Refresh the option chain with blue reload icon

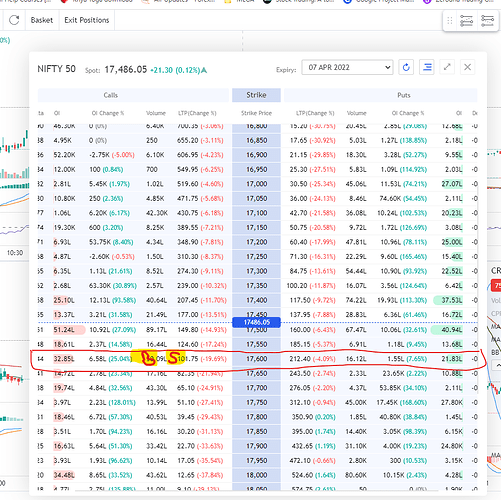coord(406,67)
